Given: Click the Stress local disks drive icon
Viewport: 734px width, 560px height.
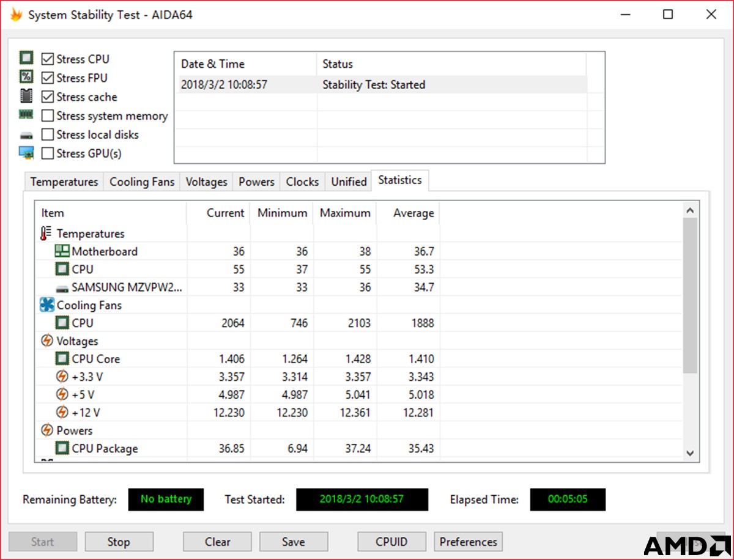Looking at the screenshot, I should [26, 135].
